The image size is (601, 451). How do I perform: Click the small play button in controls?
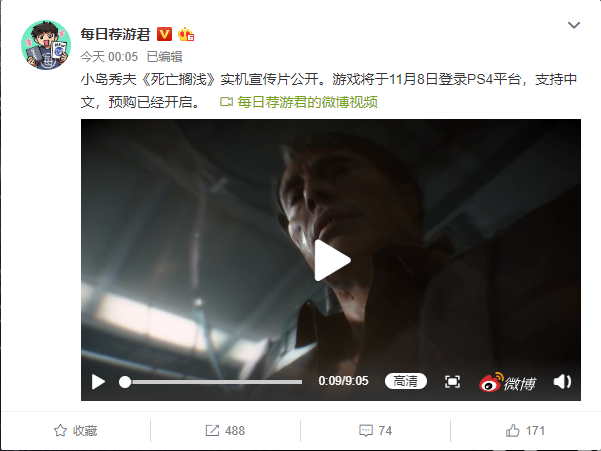coord(98,382)
